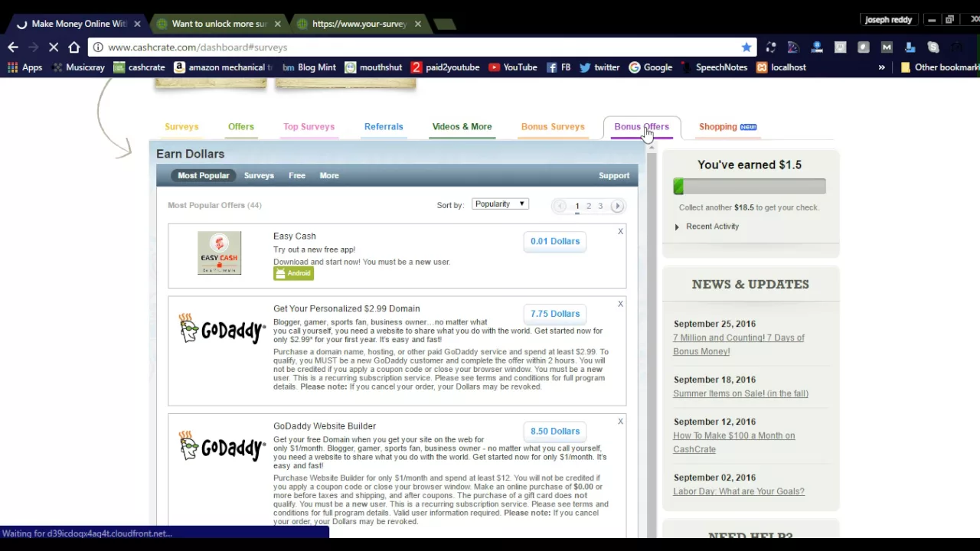Dismiss the Easy Cash offer with its X
The width and height of the screenshot is (980, 551).
(620, 231)
